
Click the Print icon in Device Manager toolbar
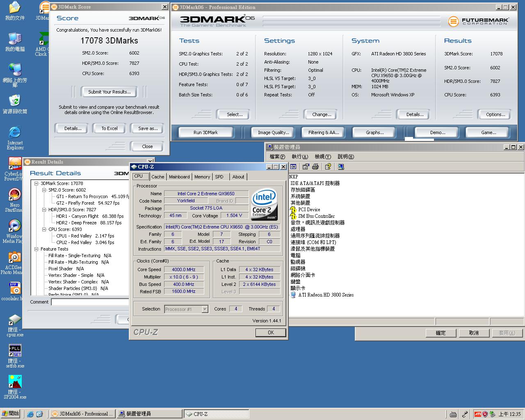tap(315, 167)
